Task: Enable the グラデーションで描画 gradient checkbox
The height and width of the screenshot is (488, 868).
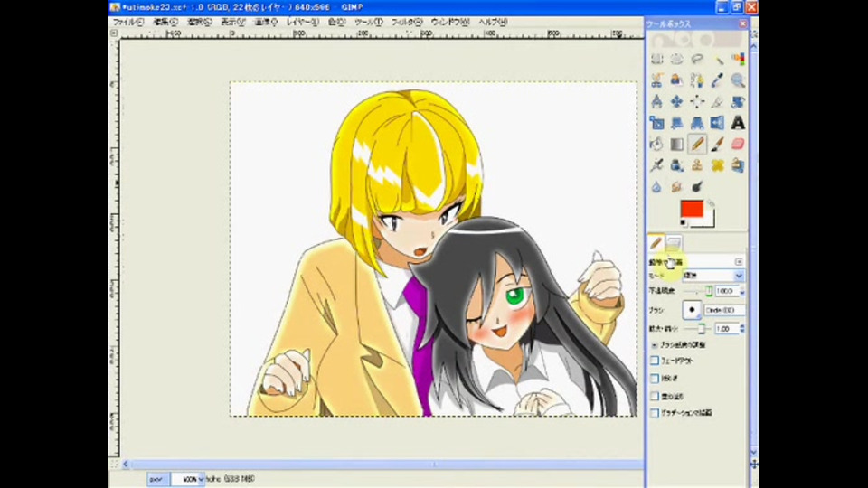Action: coord(655,413)
